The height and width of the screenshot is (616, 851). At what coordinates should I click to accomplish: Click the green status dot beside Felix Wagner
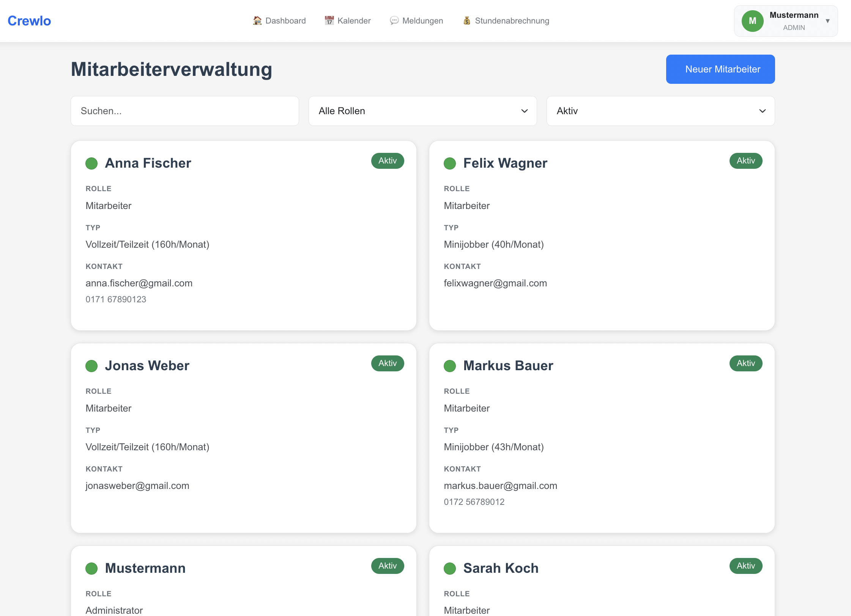pyautogui.click(x=450, y=163)
